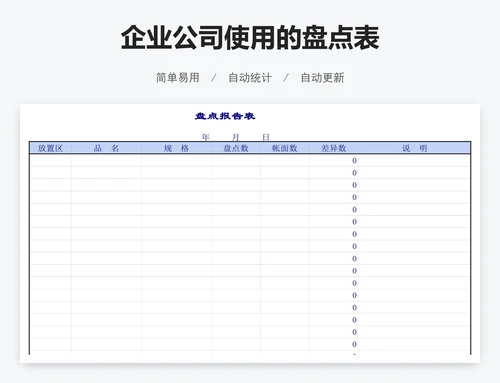The image size is (500, 383).
Task: Select the 说 明 column header
Action: coord(415,148)
